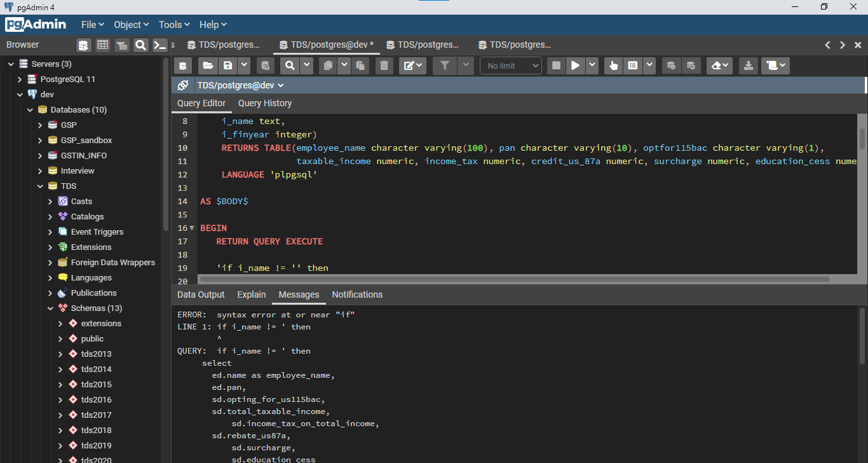The width and height of the screenshot is (868, 463).
Task: Open the Query Tool from Browser toolbar
Action: [x=83, y=45]
